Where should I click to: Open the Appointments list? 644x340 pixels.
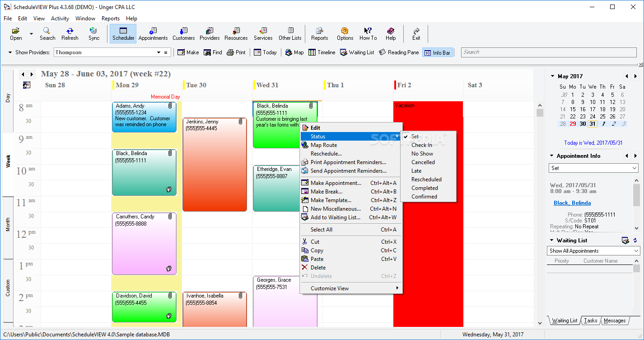tap(153, 34)
